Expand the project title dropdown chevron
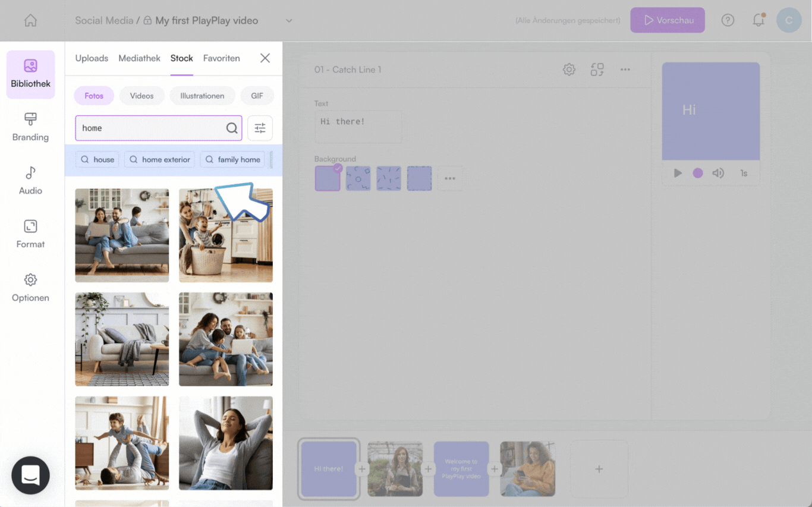The image size is (812, 507). click(289, 21)
